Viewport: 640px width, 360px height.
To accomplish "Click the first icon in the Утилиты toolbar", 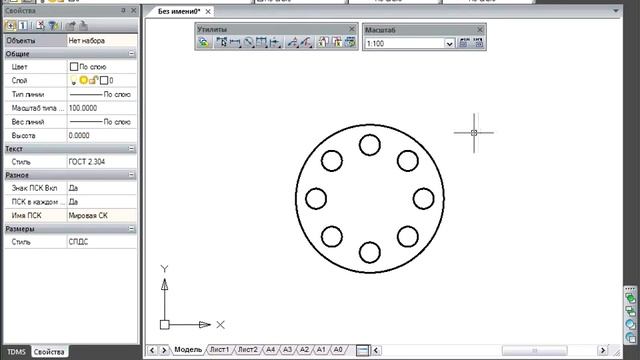I will [204, 42].
